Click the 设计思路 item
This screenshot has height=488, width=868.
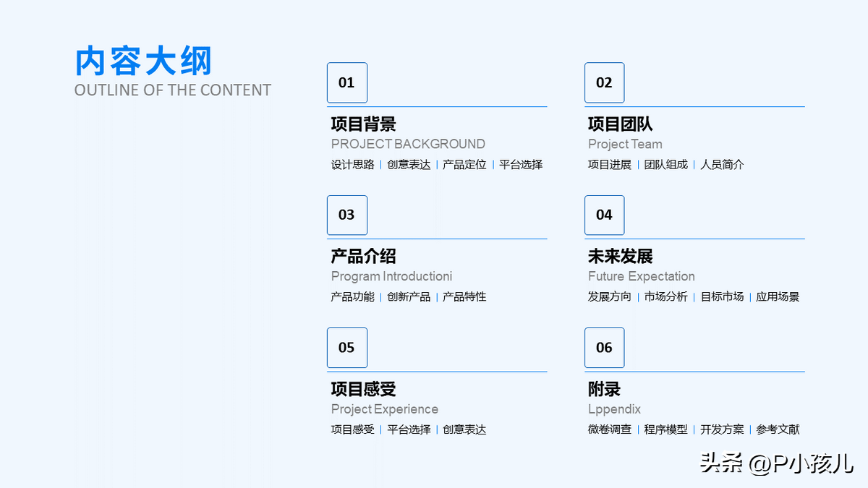click(x=353, y=164)
